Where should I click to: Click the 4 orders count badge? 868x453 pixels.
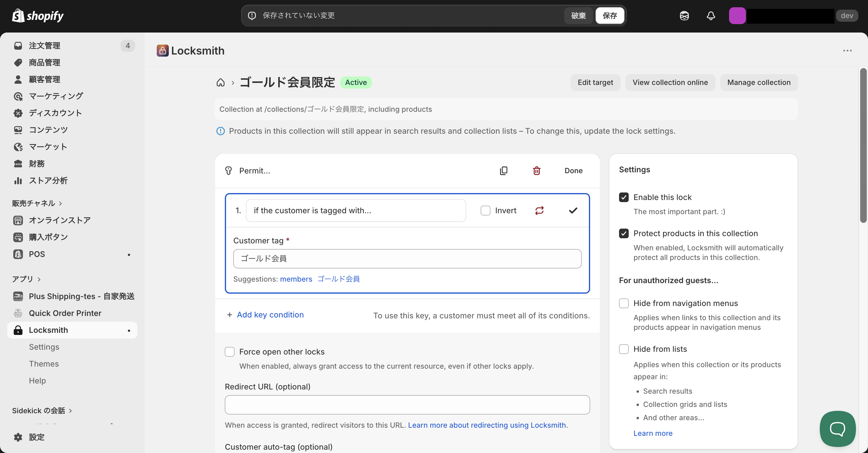pos(127,45)
